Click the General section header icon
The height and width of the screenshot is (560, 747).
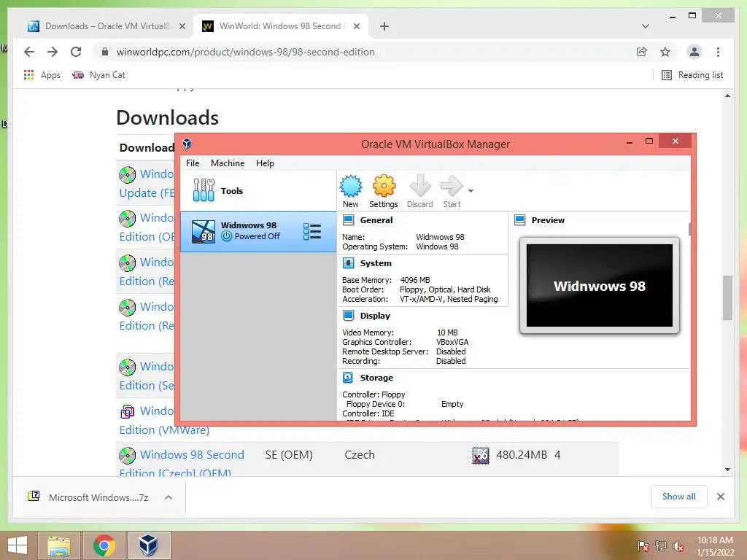[348, 220]
